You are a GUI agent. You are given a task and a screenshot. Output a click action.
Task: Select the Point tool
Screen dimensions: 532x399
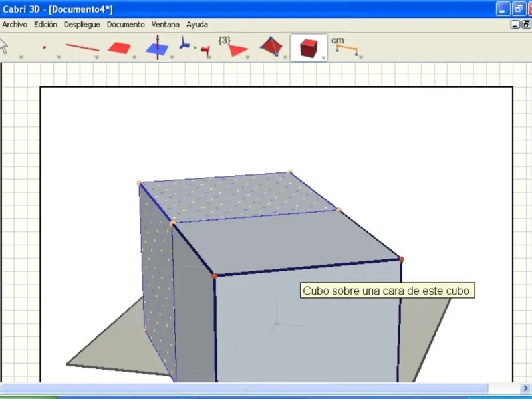click(x=44, y=47)
